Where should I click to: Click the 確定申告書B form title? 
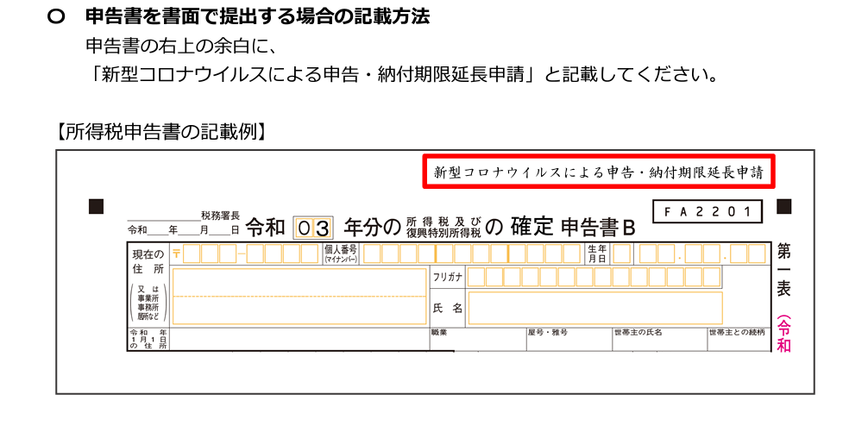(572, 228)
